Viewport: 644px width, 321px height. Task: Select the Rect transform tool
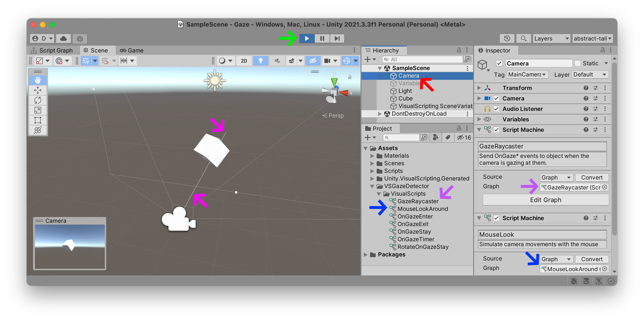pos(38,120)
